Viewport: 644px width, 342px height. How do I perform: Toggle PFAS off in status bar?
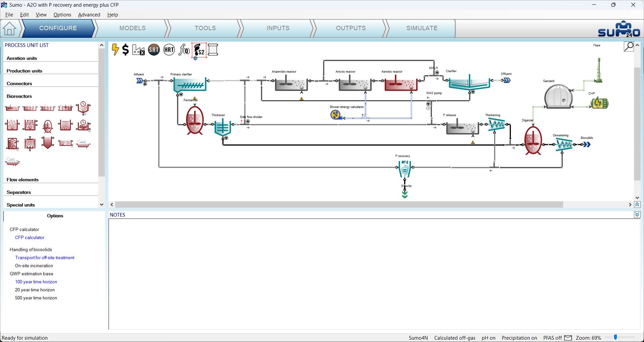click(x=552, y=338)
